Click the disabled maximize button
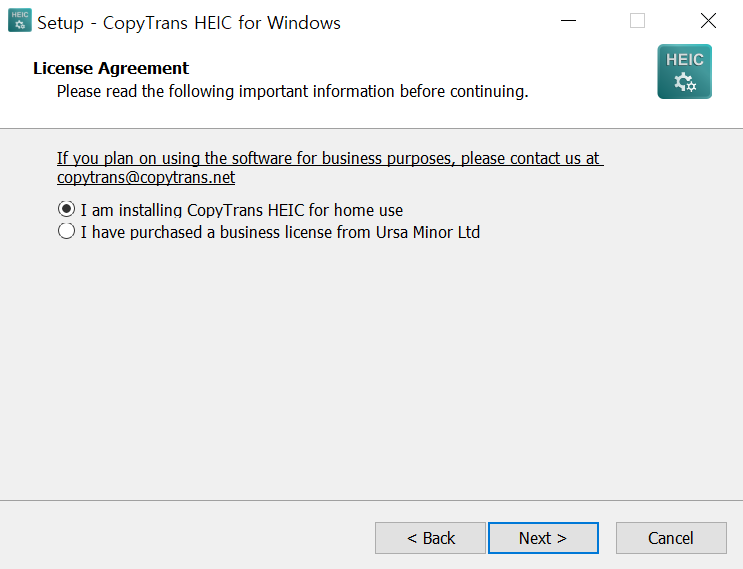Screen dimensions: 743x569 click(637, 21)
